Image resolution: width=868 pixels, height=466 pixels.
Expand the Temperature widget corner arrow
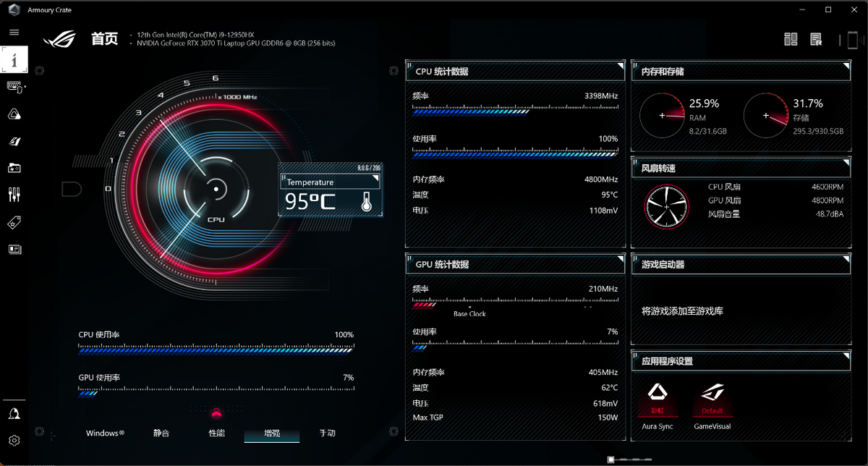click(375, 177)
